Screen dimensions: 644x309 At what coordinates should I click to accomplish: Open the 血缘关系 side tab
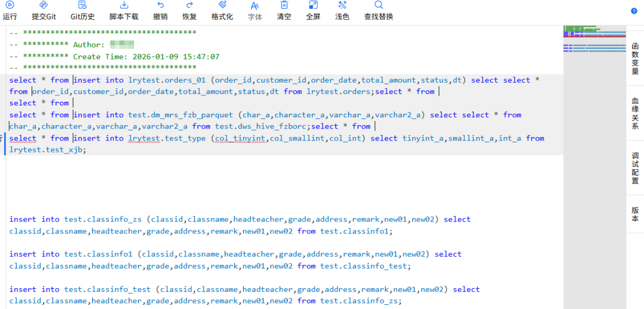coord(635,113)
